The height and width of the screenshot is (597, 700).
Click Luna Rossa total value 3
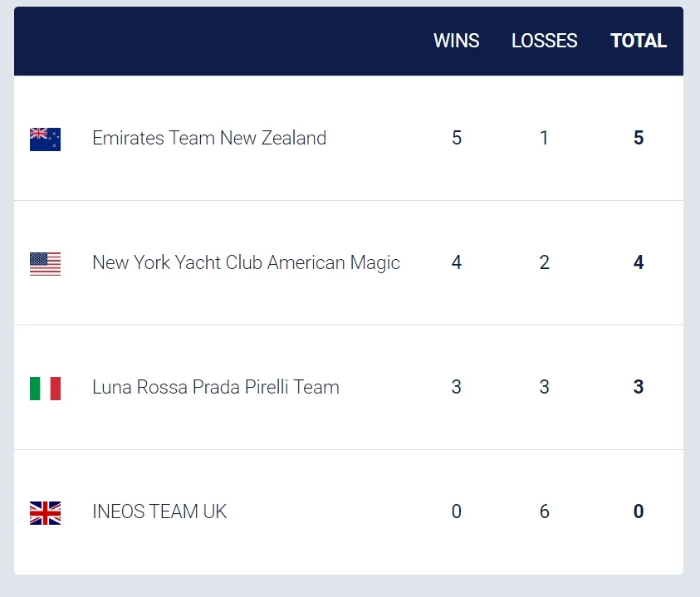(639, 387)
